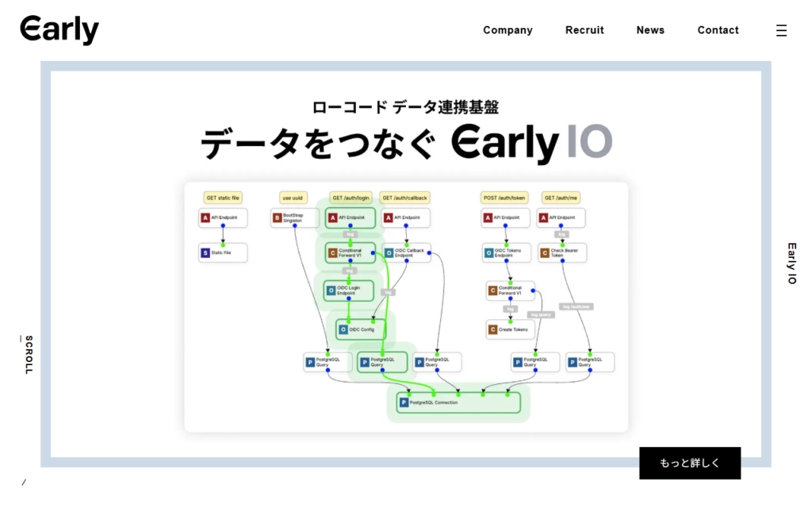Click the green-highlighted PostgreSQL Query node
The image size is (812, 508).
click(382, 362)
